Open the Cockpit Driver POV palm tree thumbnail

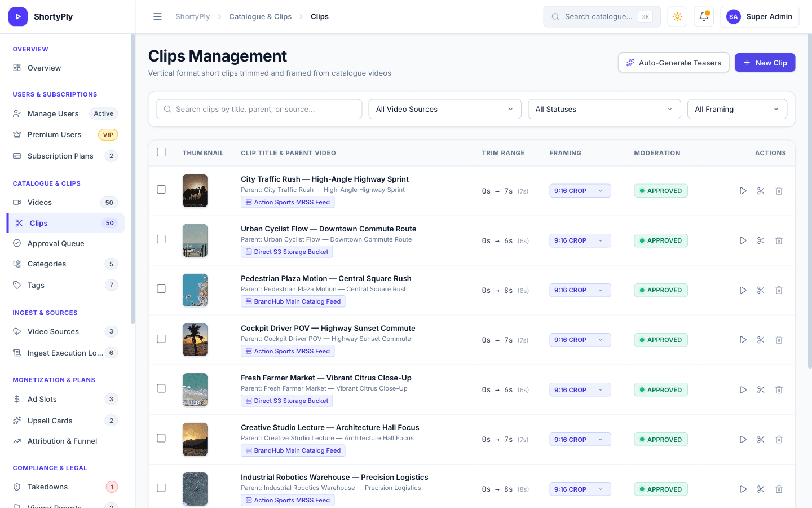pyautogui.click(x=195, y=340)
